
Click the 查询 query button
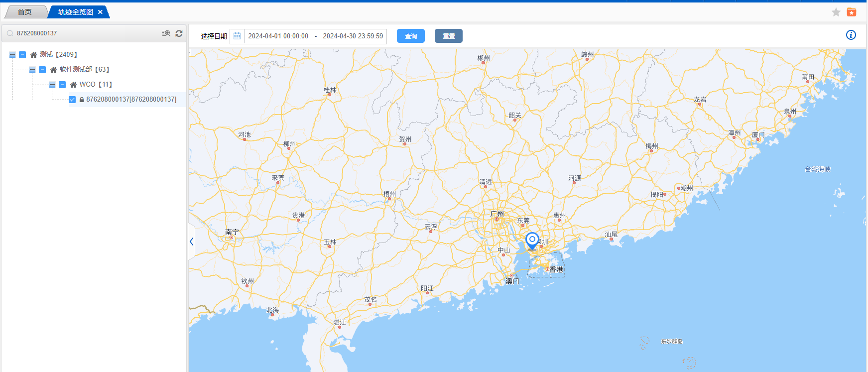[x=410, y=36]
